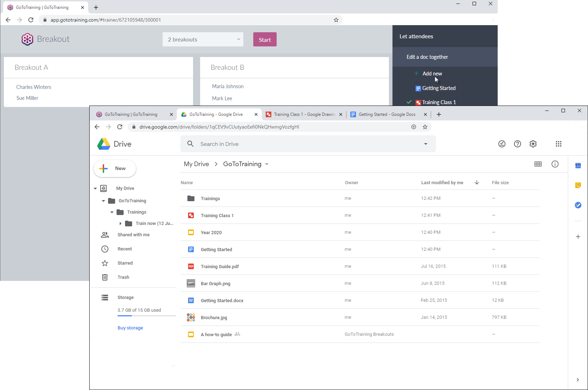This screenshot has height=390, width=588.
Task: Go back in the Drive browser window
Action: pyautogui.click(x=97, y=127)
